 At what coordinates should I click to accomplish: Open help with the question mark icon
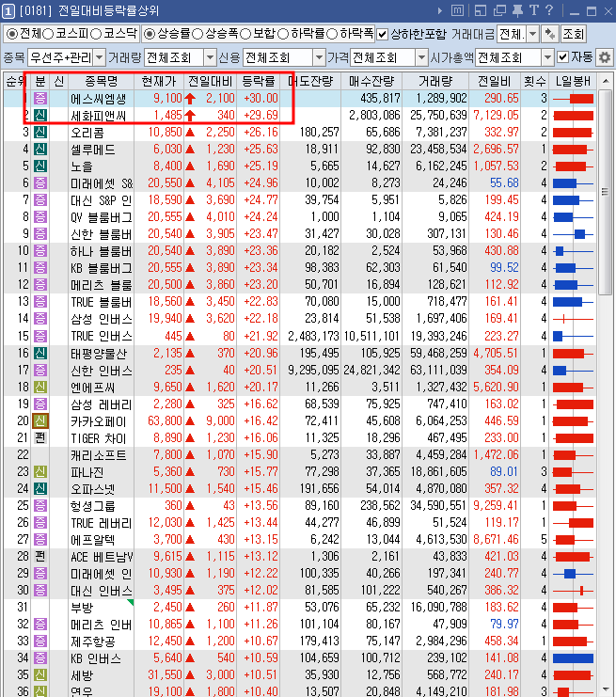[549, 10]
